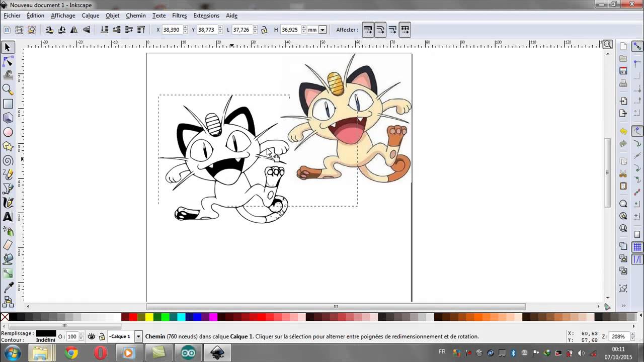This screenshot has width=644, height=362.
Task: Pick the cyan palette swatch
Action: pyautogui.click(x=181, y=317)
